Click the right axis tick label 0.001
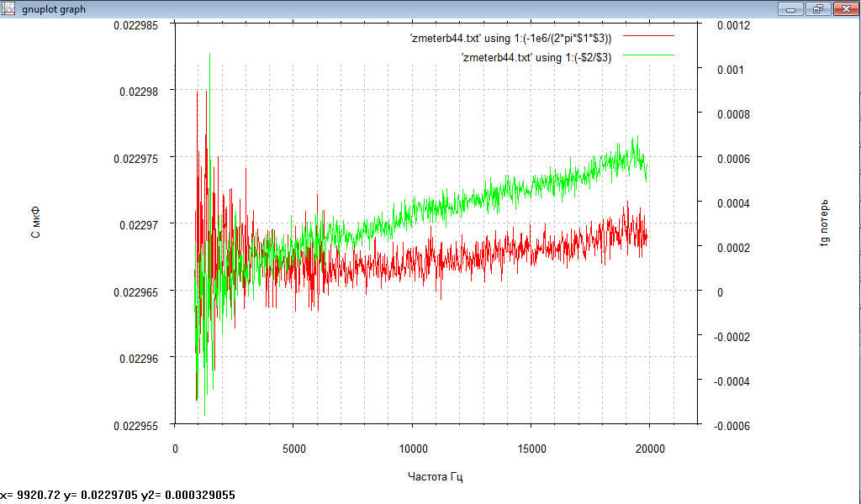 click(731, 70)
